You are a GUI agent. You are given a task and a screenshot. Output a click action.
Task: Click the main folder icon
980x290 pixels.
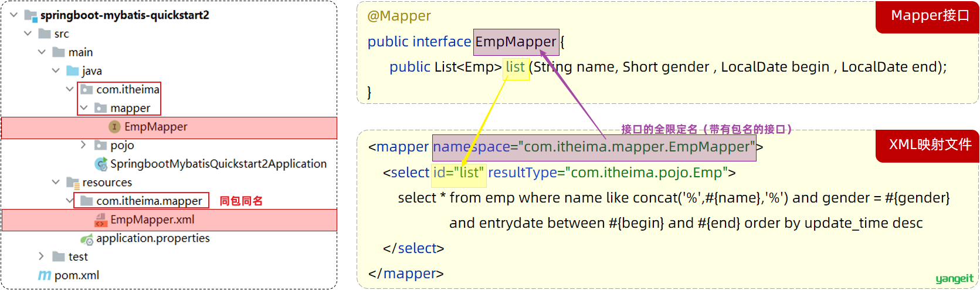pos(59,52)
